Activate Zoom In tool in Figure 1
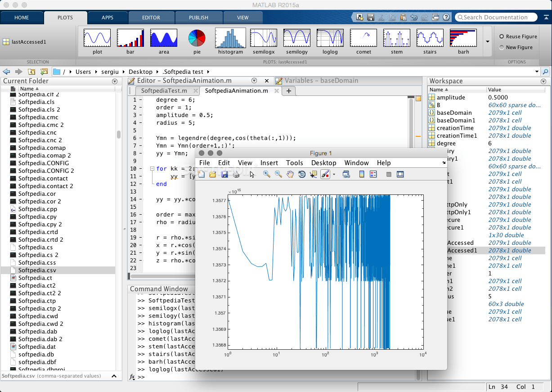The height and width of the screenshot is (392, 552). (267, 174)
